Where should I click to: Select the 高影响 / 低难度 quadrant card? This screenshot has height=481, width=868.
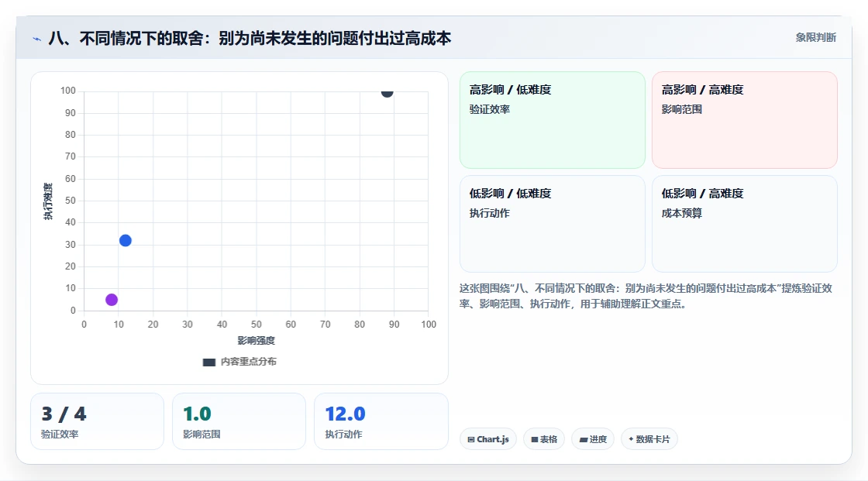(553, 120)
